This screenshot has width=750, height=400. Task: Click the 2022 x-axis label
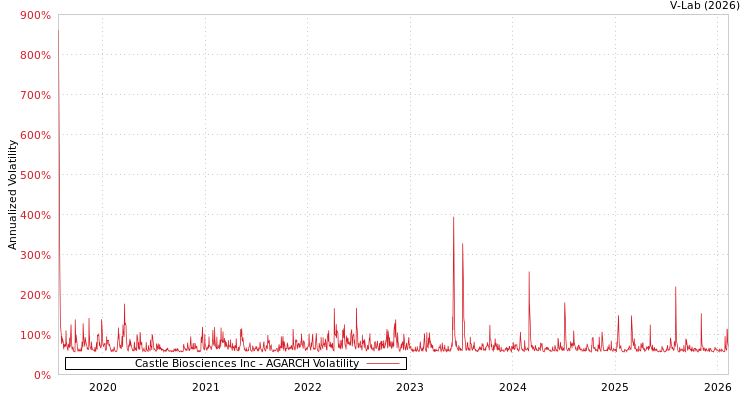[x=308, y=387]
